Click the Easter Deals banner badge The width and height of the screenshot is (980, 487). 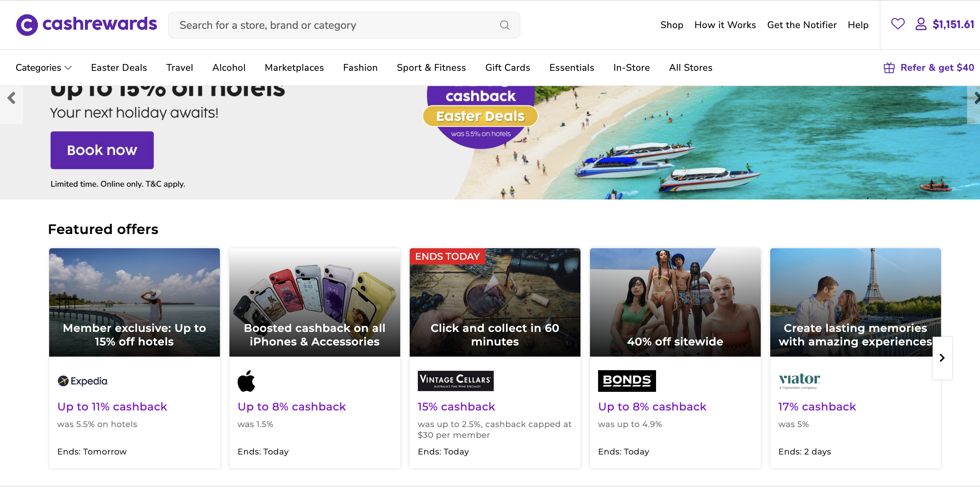pyautogui.click(x=480, y=116)
